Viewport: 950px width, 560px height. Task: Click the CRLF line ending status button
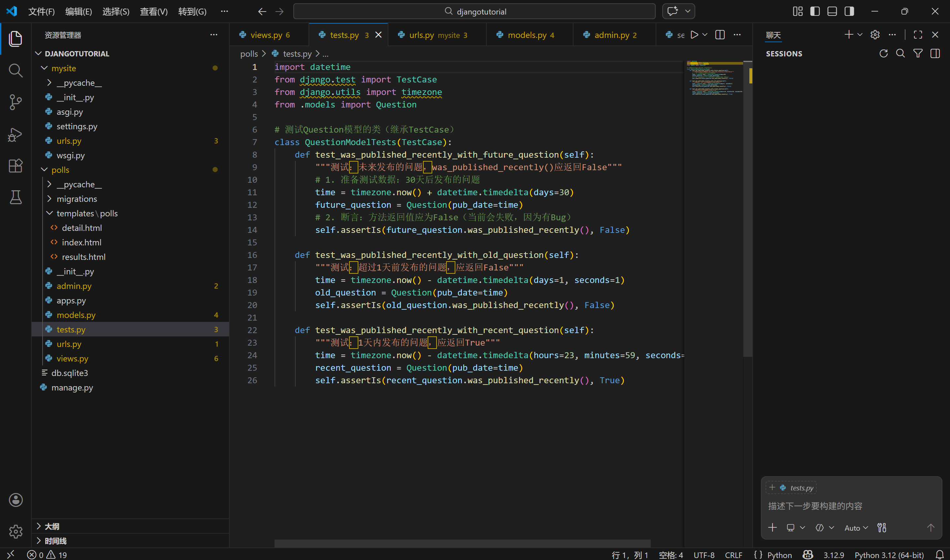pos(733,555)
